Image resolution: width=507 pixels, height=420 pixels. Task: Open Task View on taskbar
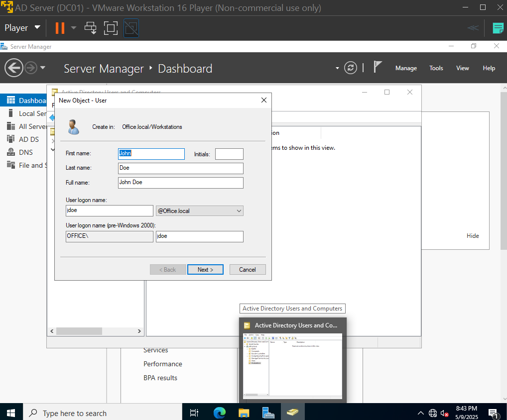[x=194, y=413]
